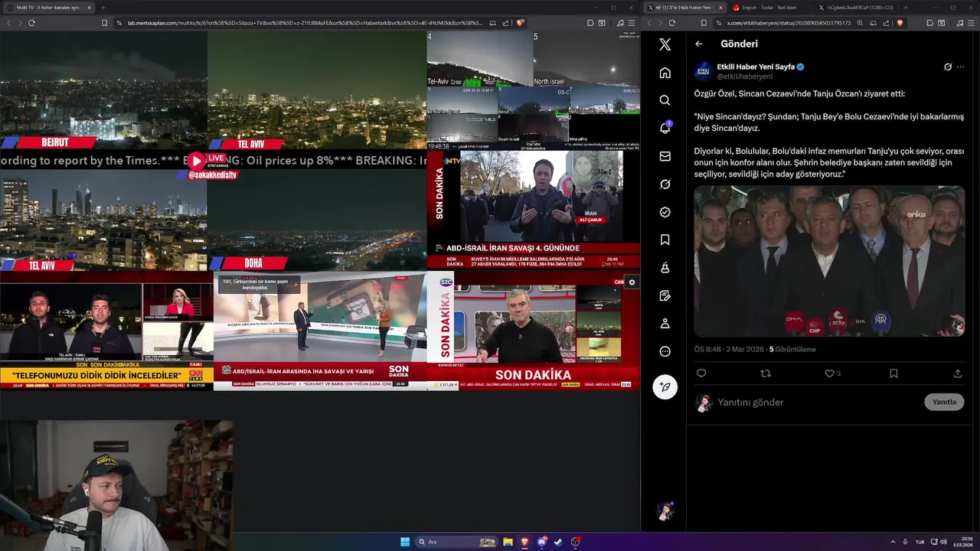Open Etkili Haber Yeni Sayfa profile name

[755, 67]
